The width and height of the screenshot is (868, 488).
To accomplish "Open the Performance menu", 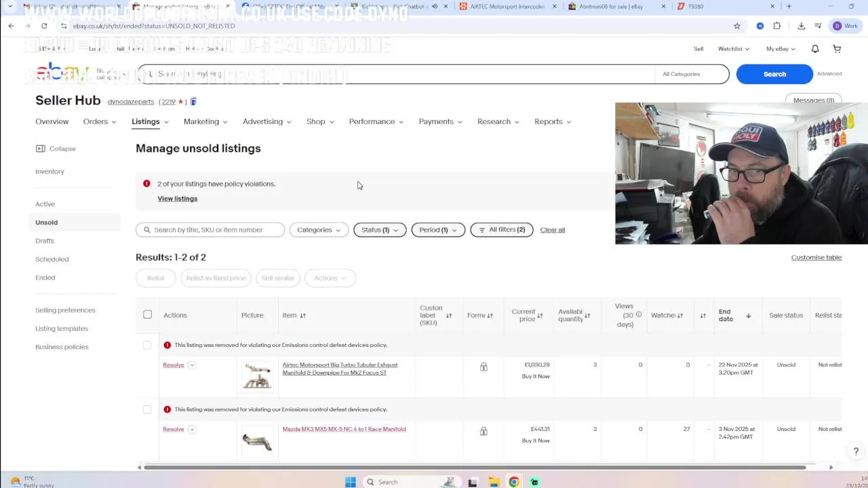I will (376, 121).
